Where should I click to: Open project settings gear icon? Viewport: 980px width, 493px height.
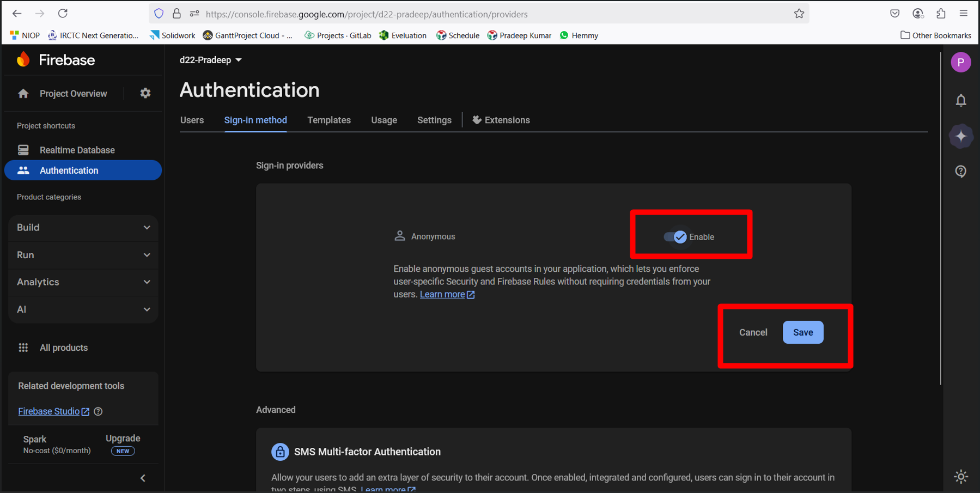145,93
